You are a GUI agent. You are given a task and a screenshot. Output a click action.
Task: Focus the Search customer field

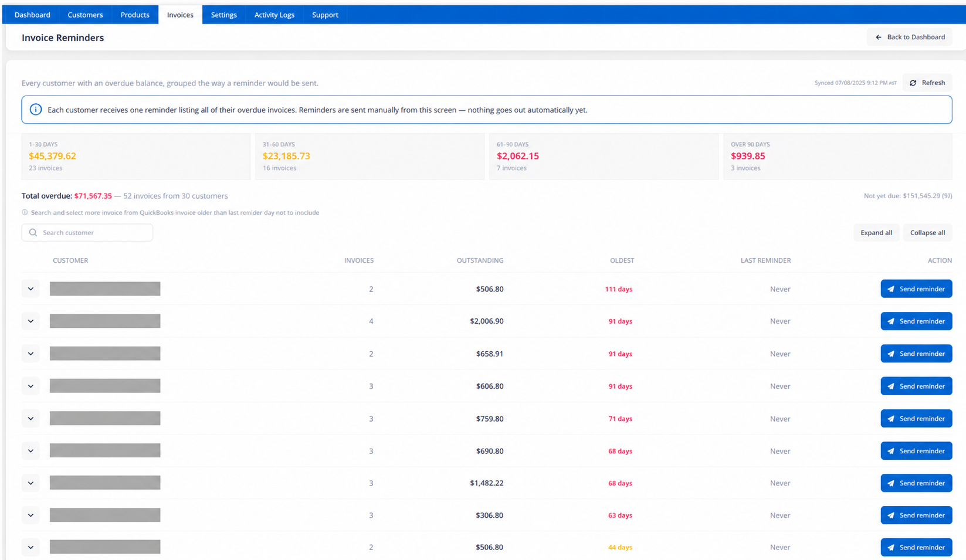[87, 233]
